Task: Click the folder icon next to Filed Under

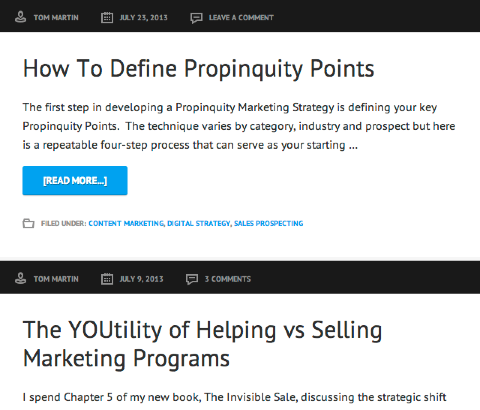Action: pyautogui.click(x=28, y=223)
